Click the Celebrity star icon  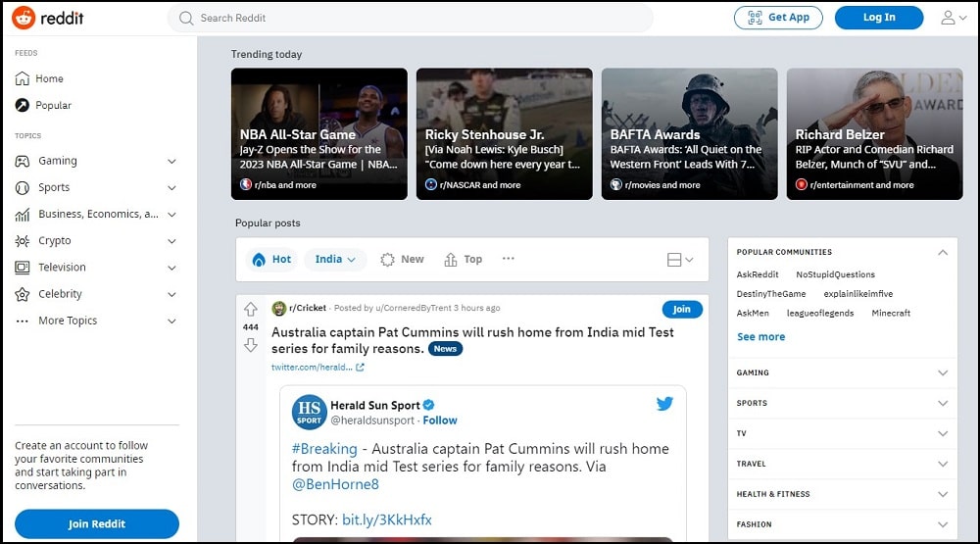(x=22, y=294)
